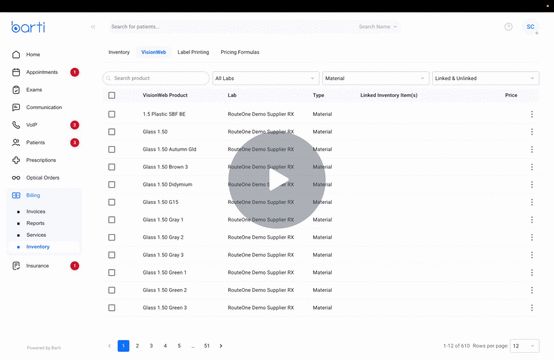The height and width of the screenshot is (360, 554).
Task: Click the red badge next to VoIP
Action: (75, 125)
